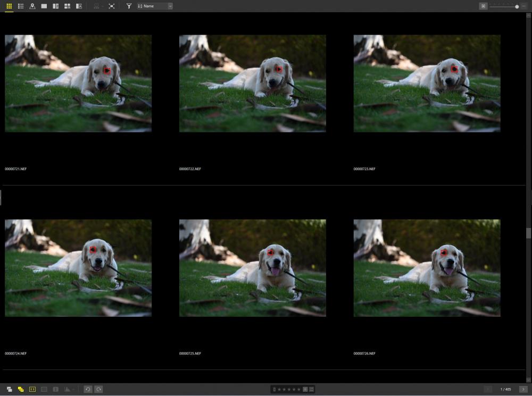Image resolution: width=532 pixels, height=396 pixels.
Task: Click the trash icon in rating bar
Action: pos(275,389)
